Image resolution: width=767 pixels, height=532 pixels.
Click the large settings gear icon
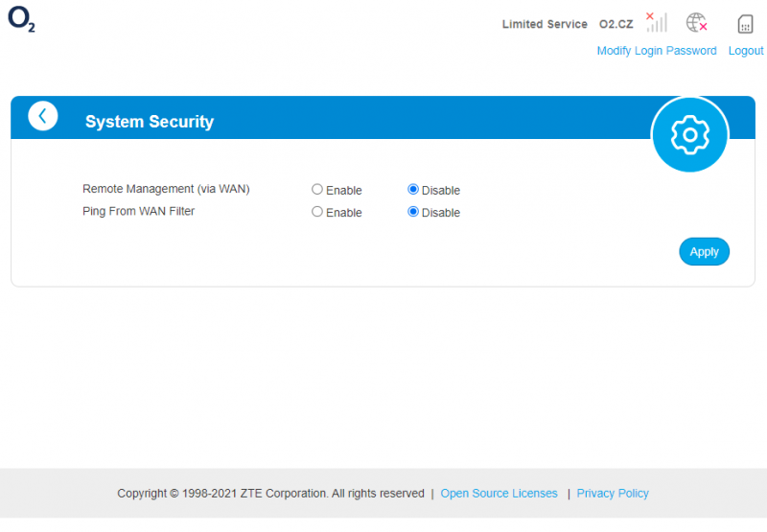pyautogui.click(x=689, y=134)
